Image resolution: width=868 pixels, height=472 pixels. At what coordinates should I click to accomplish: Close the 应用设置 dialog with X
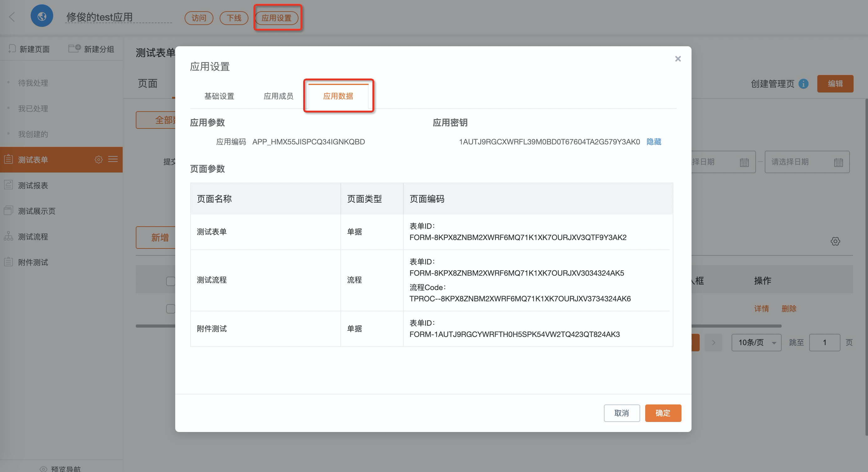(678, 59)
